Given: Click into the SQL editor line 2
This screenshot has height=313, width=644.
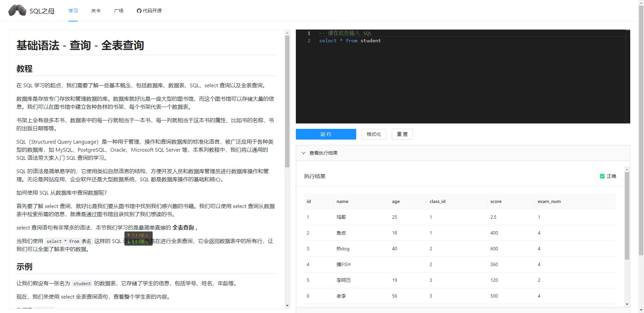Looking at the screenshot, I should tap(350, 41).
